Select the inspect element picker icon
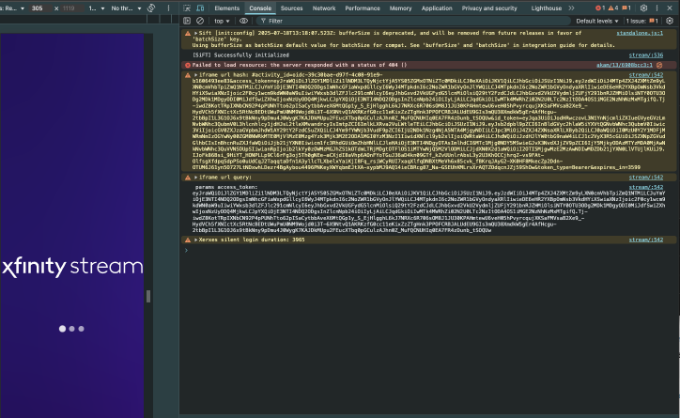This screenshot has width=680, height=418. pyautogui.click(x=187, y=8)
